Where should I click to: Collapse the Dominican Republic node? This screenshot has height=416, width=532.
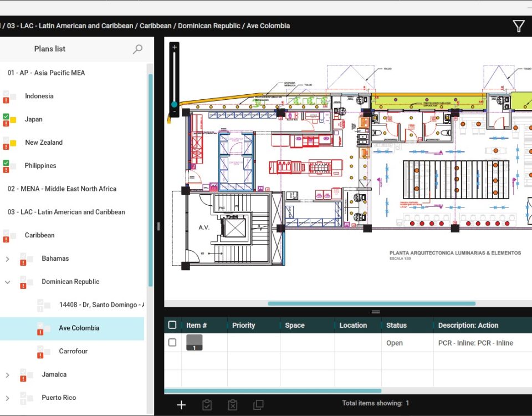pyautogui.click(x=8, y=282)
